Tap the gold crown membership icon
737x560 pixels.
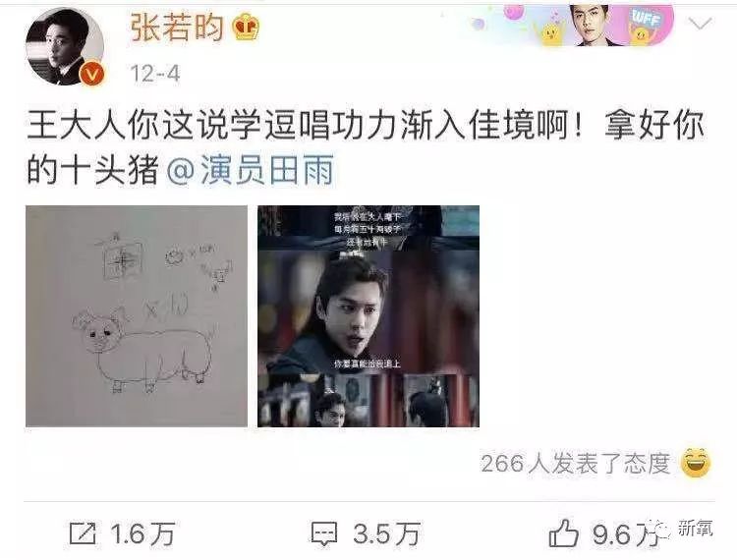(x=246, y=27)
